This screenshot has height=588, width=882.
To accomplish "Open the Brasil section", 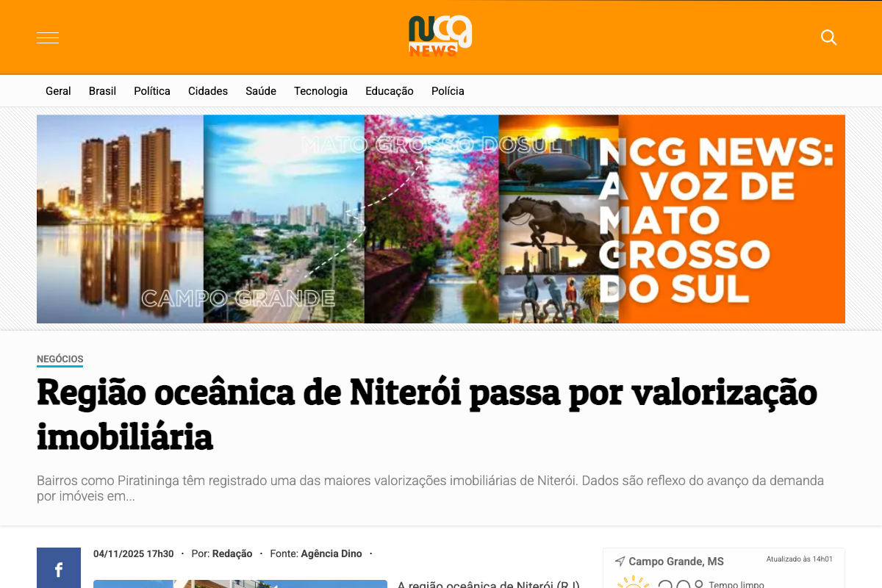I will coord(102,90).
